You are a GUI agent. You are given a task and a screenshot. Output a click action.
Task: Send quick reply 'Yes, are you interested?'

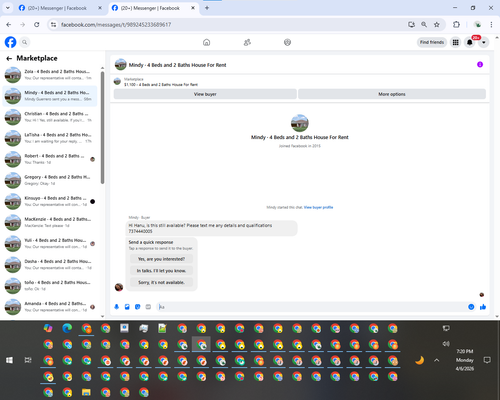161,259
